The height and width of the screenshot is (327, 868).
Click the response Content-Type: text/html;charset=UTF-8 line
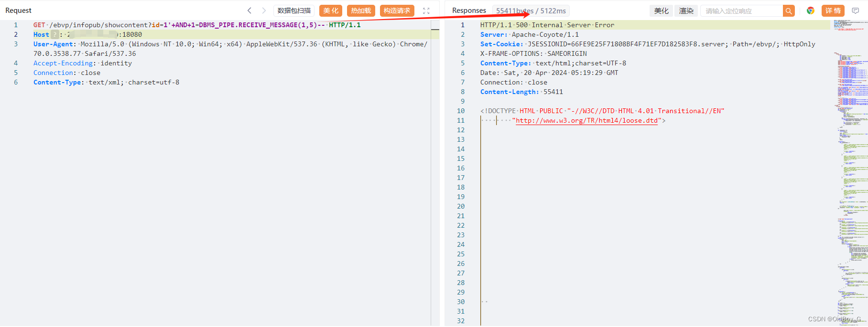pos(553,63)
